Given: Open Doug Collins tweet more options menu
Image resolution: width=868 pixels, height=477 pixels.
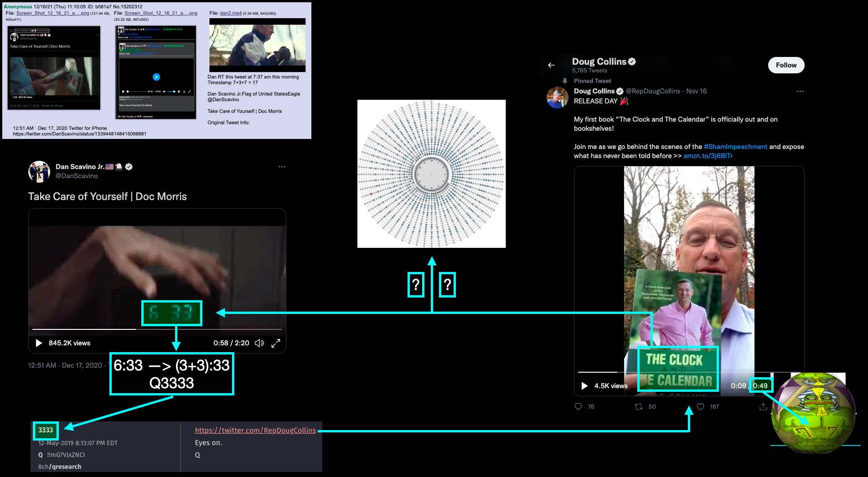Looking at the screenshot, I should click(800, 92).
